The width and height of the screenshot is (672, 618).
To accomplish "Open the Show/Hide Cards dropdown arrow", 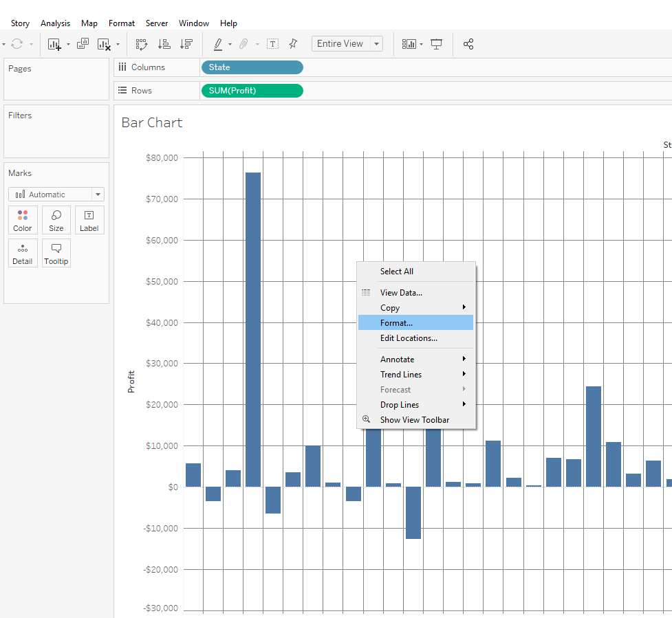I will [x=421, y=44].
